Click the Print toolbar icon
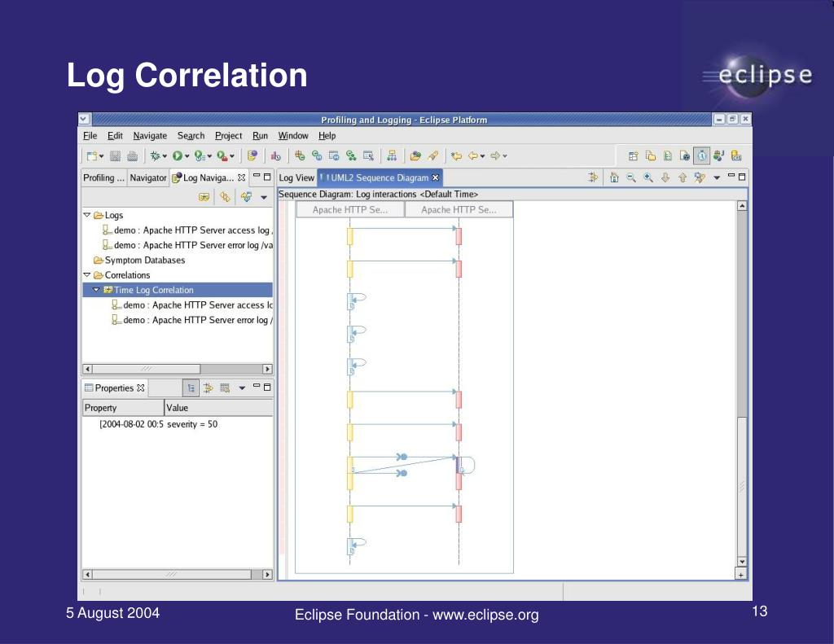This screenshot has height=644, width=834. click(x=133, y=156)
